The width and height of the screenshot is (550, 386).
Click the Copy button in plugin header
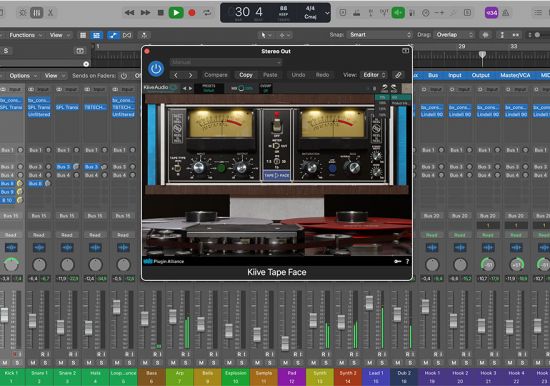pyautogui.click(x=246, y=75)
